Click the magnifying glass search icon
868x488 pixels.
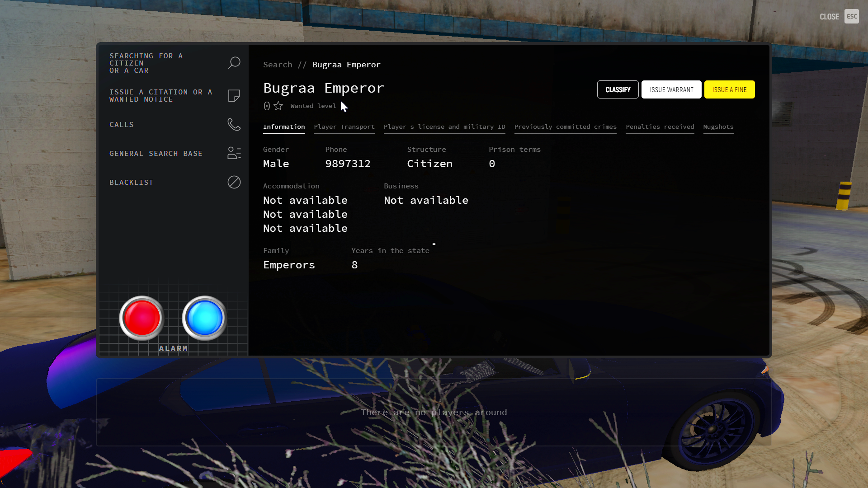[x=234, y=62]
